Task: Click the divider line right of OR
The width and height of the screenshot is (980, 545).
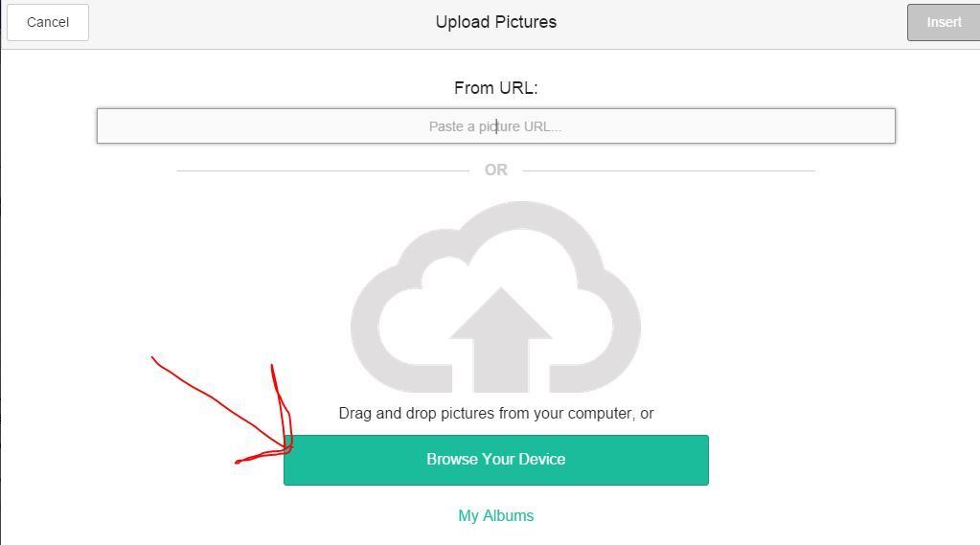Action: point(669,170)
